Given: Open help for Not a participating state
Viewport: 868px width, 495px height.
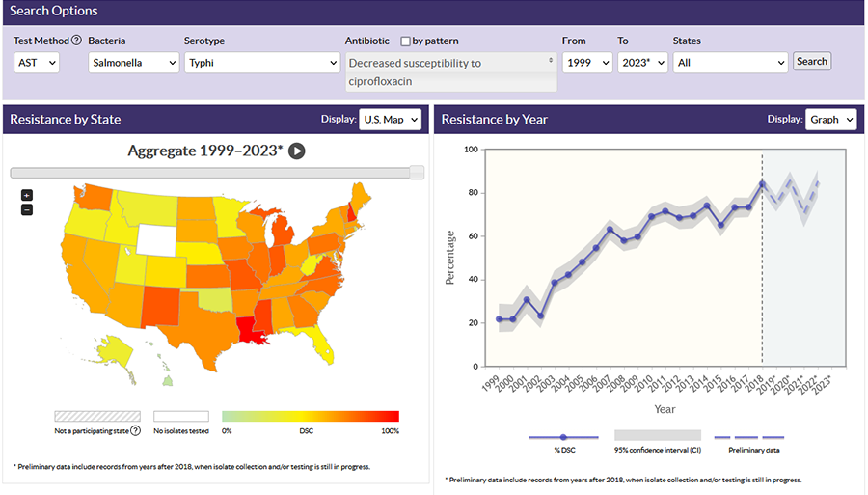Looking at the screenshot, I should click(135, 431).
